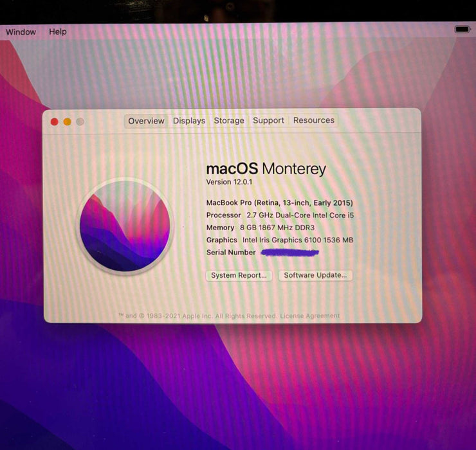Click the Processor label
The width and height of the screenshot is (476, 450).
(x=224, y=215)
